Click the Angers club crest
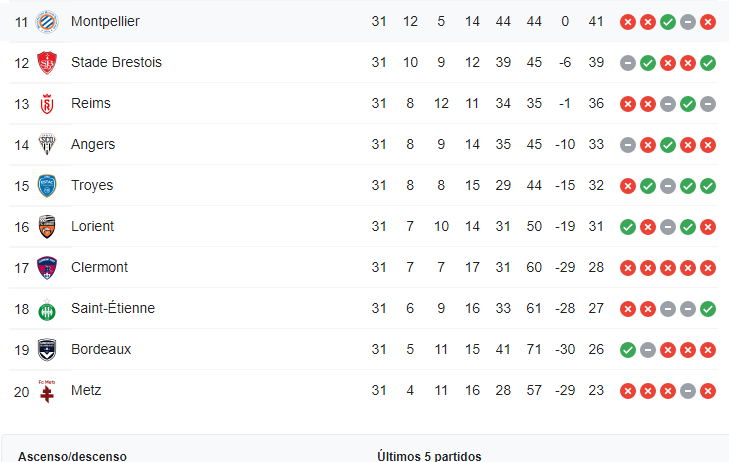Image resolution: width=729 pixels, height=462 pixels. point(46,144)
